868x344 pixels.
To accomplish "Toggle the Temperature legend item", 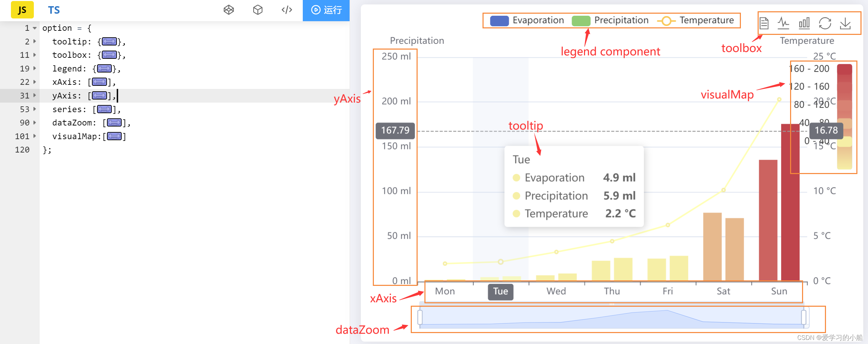I will click(695, 21).
